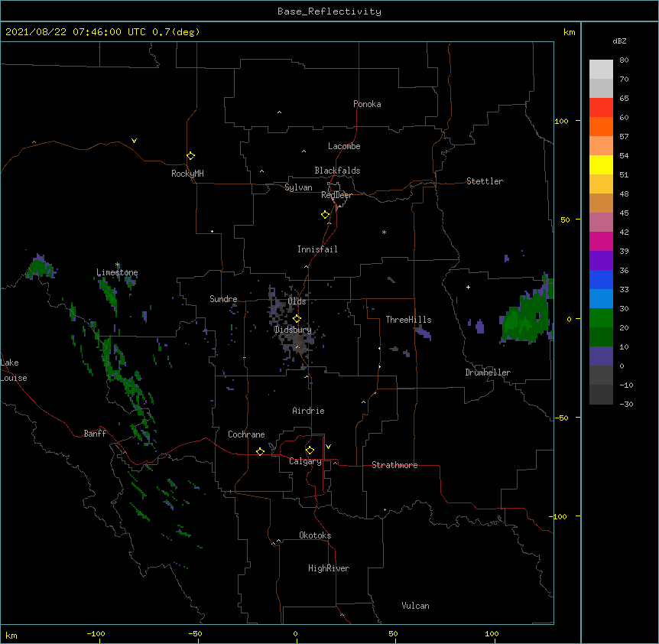This screenshot has width=659, height=644.
Task: Click the -50 tick on the bottom axis
Action: click(195, 633)
